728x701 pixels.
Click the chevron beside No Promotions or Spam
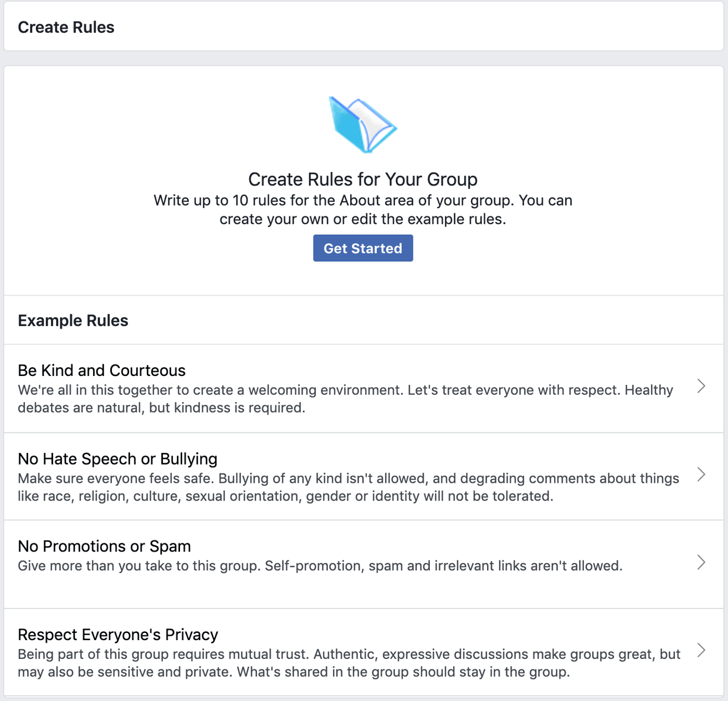point(701,563)
